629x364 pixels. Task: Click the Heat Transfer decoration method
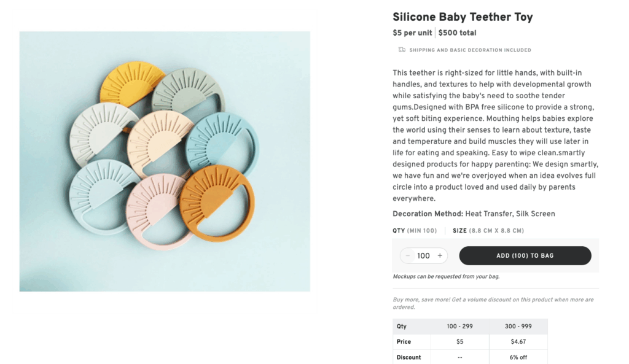pyautogui.click(x=488, y=214)
